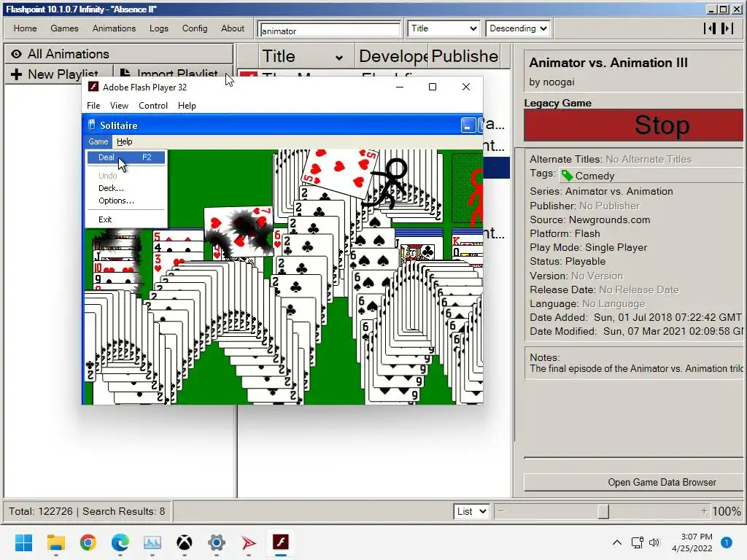Open the About tab
747x560 pixels.
coord(233,28)
